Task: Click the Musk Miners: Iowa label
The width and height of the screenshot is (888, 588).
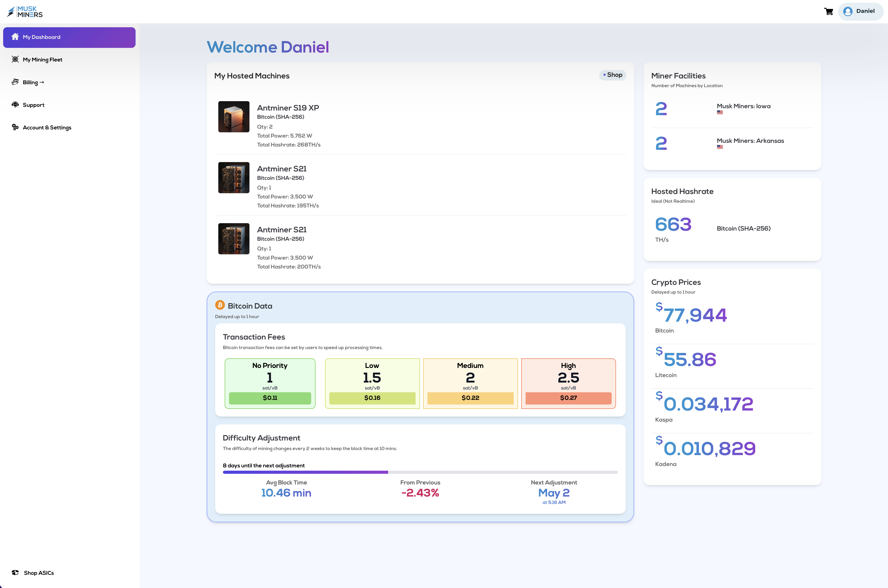Action: click(744, 106)
